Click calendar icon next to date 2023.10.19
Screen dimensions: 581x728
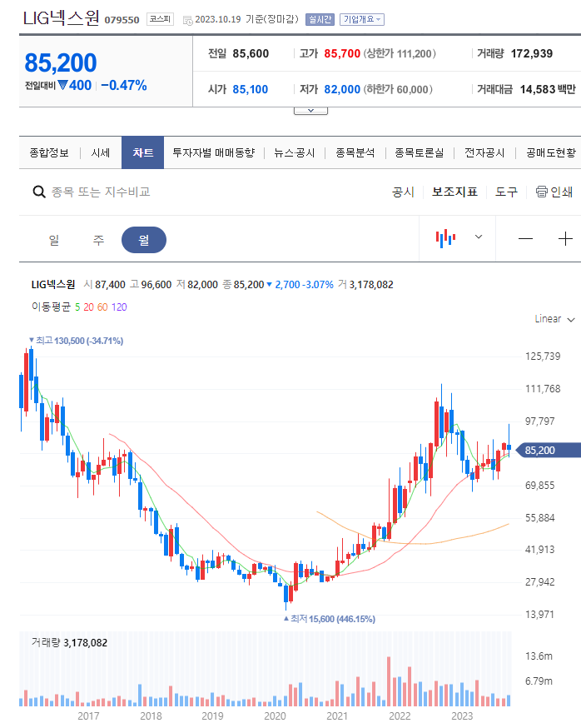coord(187,20)
